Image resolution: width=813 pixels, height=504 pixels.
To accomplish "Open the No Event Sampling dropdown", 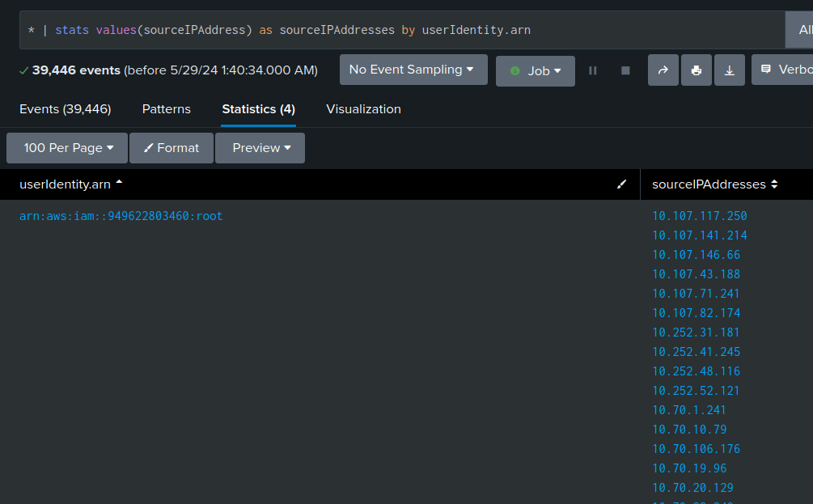I will click(413, 70).
